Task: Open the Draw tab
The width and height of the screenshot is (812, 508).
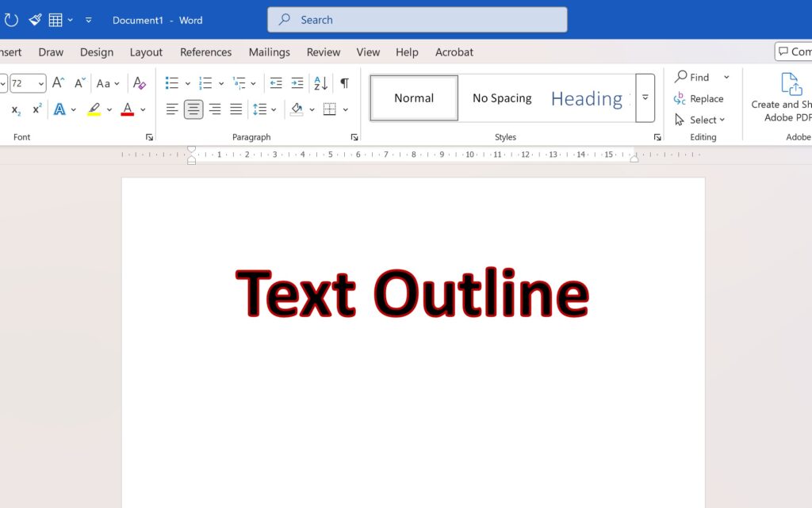Action: 51,52
